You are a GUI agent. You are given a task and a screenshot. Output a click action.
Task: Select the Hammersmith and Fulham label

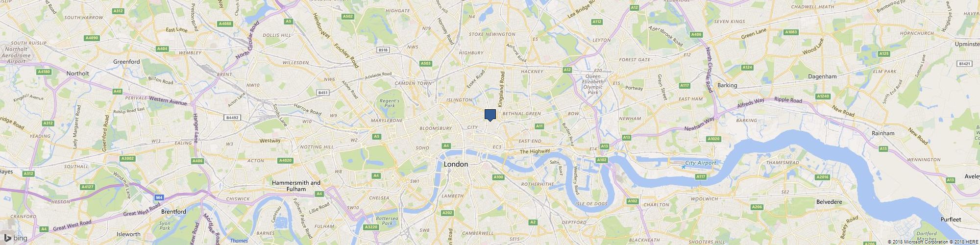click(x=297, y=186)
